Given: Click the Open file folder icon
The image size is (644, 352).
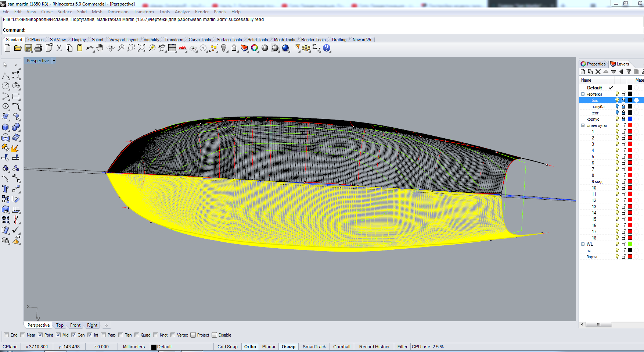Looking at the screenshot, I should [18, 48].
